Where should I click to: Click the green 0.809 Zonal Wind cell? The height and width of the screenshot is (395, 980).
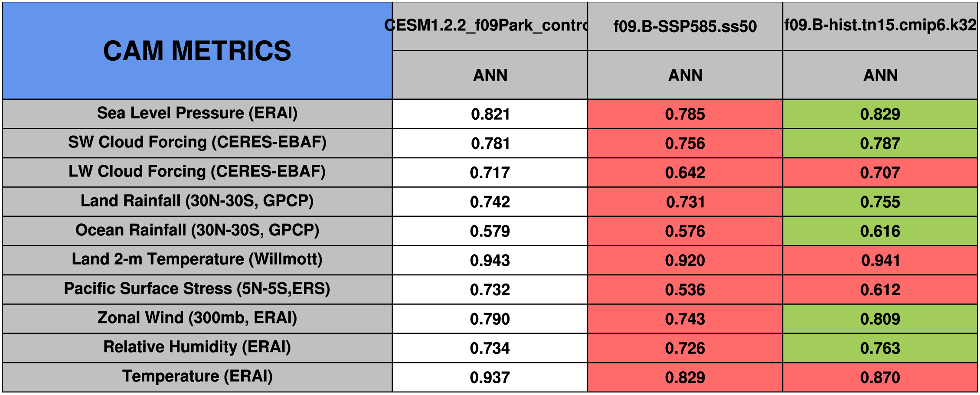click(880, 319)
